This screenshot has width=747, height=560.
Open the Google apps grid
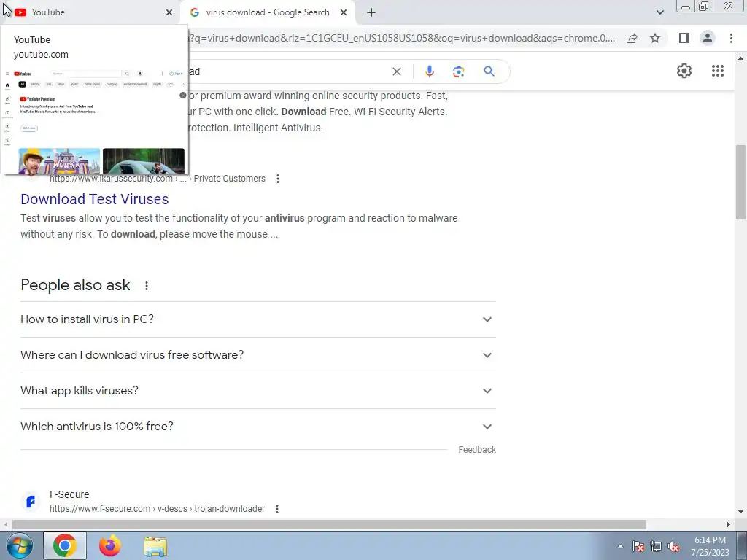pos(718,71)
